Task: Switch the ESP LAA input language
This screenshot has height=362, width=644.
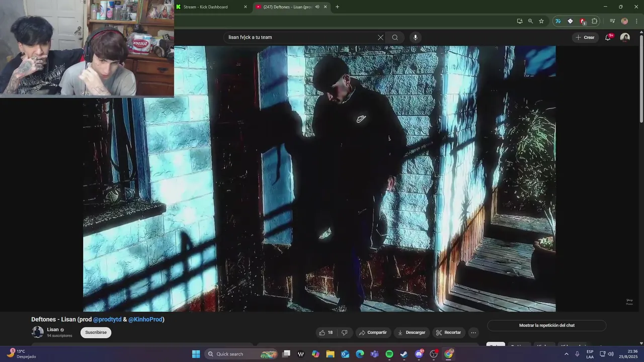Action: pyautogui.click(x=590, y=354)
